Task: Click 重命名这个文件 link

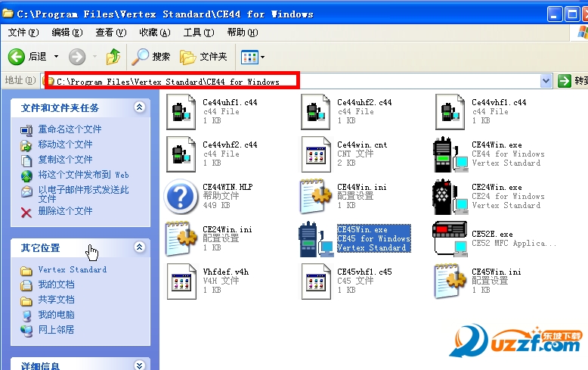Action: (70, 129)
